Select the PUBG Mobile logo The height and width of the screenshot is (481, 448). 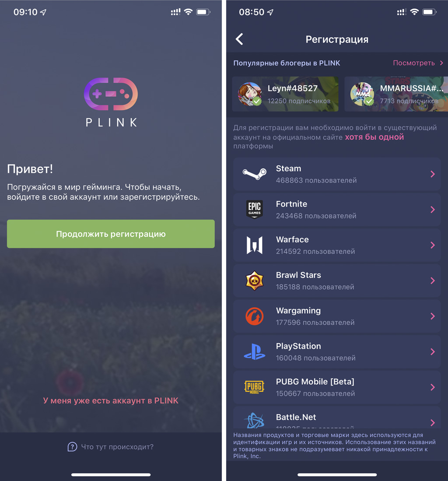tap(255, 387)
